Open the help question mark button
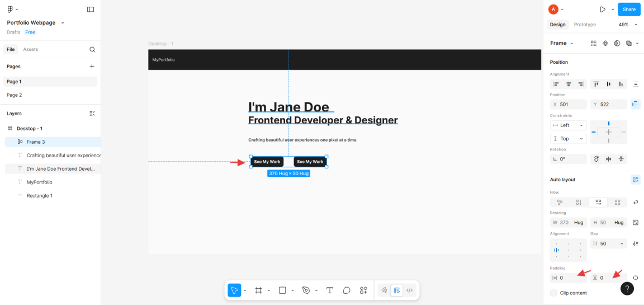This screenshot has height=305, width=644. (x=627, y=289)
